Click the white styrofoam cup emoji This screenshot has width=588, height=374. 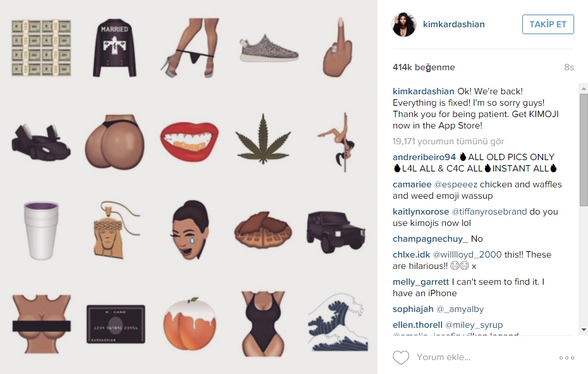point(41,230)
